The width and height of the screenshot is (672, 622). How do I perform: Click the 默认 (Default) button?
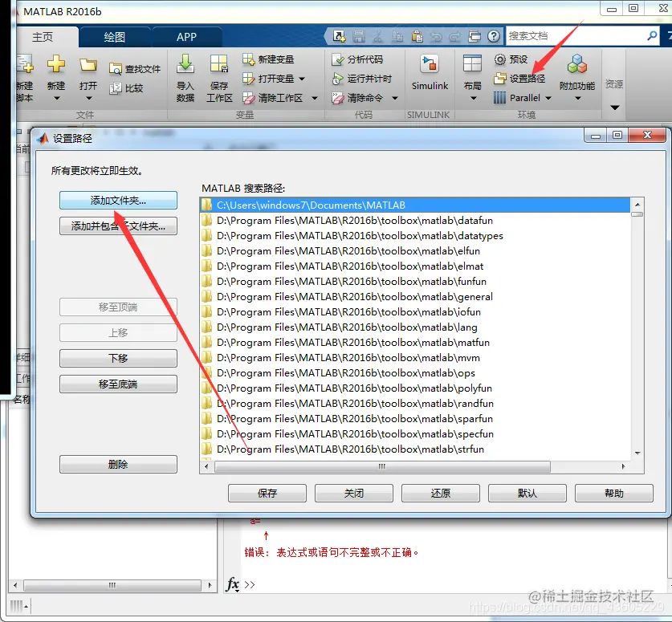click(x=527, y=493)
